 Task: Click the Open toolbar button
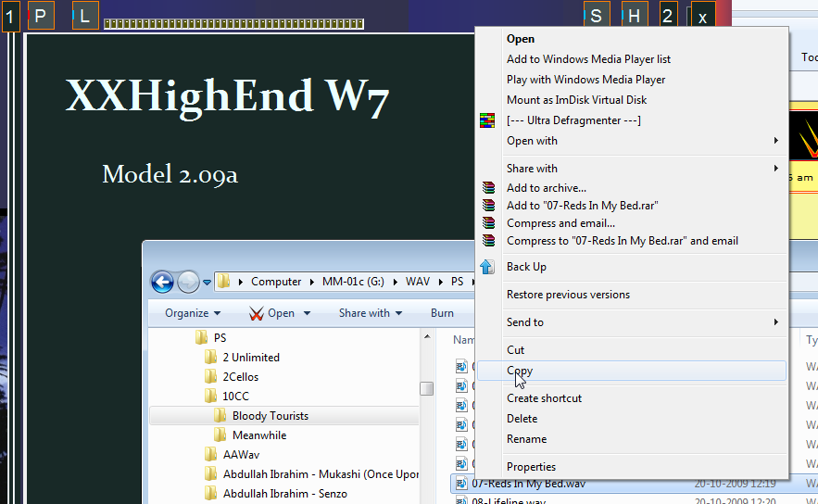271,313
